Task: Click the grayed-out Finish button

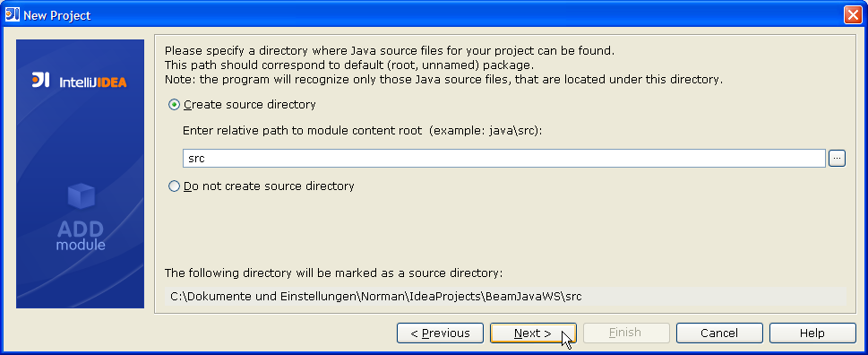Action: (x=625, y=333)
